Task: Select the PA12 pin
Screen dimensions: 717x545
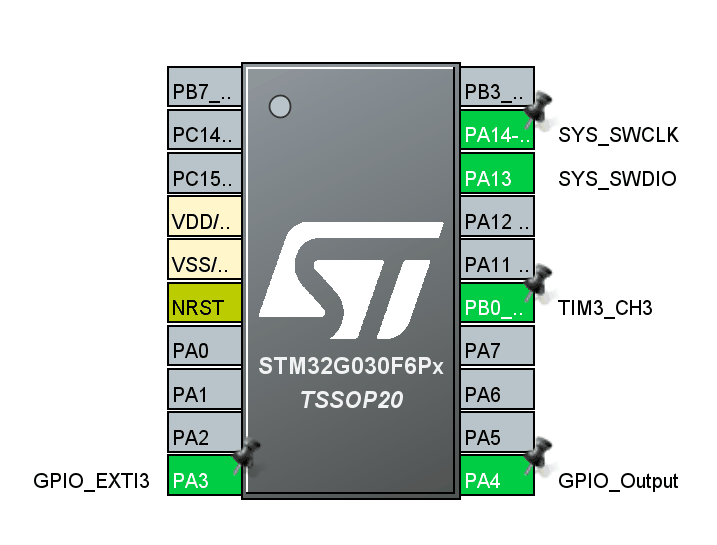Action: (497, 216)
